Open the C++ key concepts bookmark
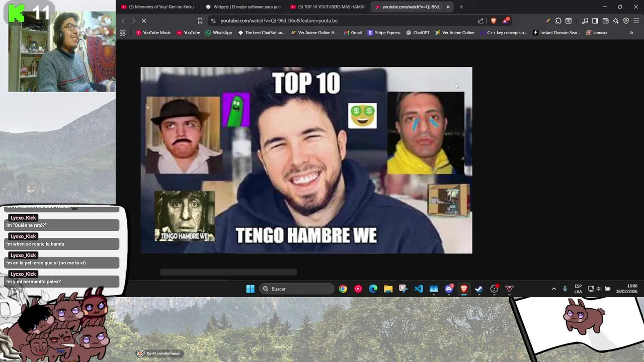The height and width of the screenshot is (362, 644). pos(504,33)
